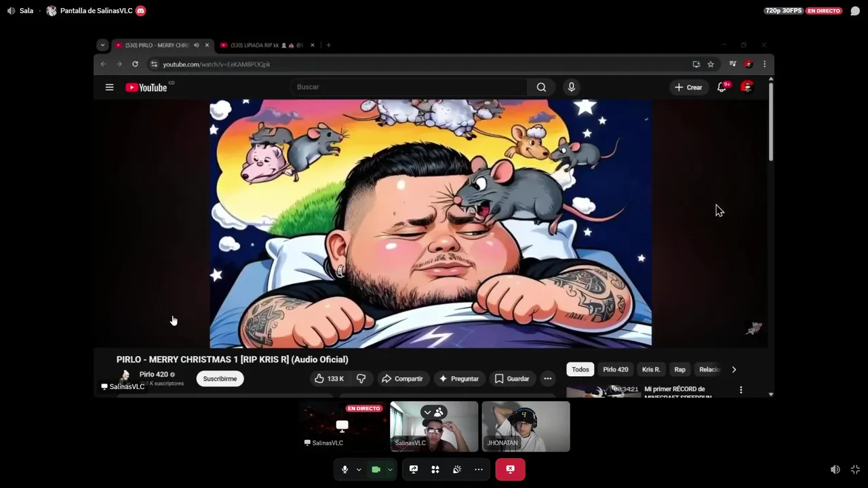The width and height of the screenshot is (868, 488).
Task: Like the video 133 K thumbs up
Action: click(329, 379)
